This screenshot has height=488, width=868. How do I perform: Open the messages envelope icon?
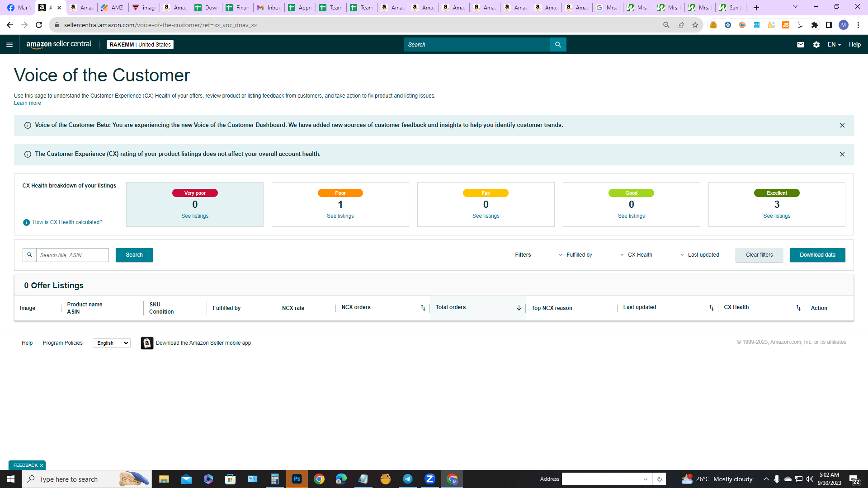801,45
